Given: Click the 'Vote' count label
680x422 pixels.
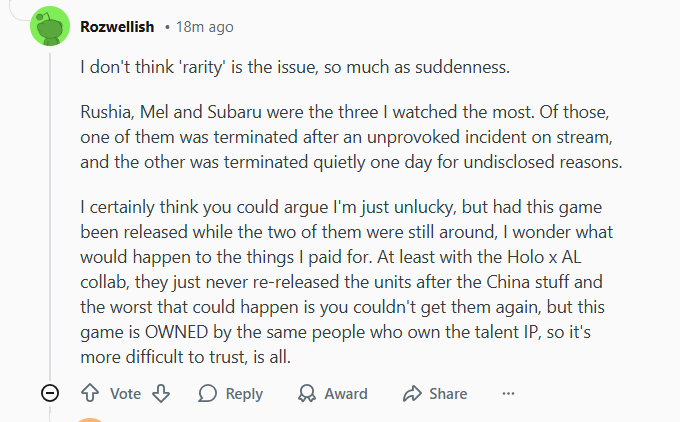Looking at the screenshot, I should click(125, 393).
